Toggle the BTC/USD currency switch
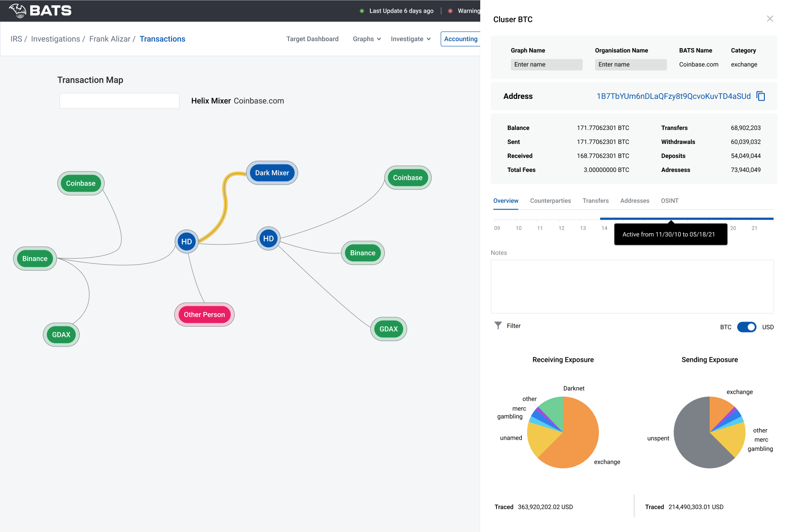This screenshot has width=788, height=532. 746,327
